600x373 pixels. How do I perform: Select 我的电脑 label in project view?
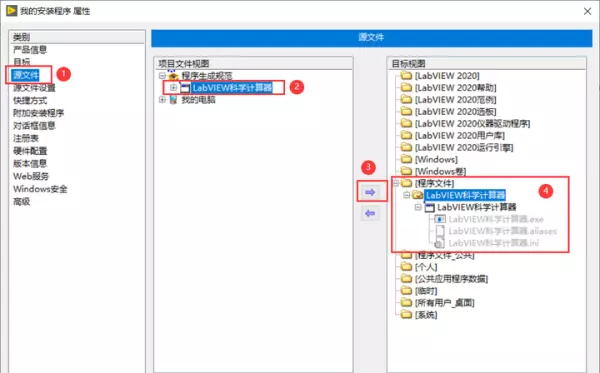click(x=198, y=100)
